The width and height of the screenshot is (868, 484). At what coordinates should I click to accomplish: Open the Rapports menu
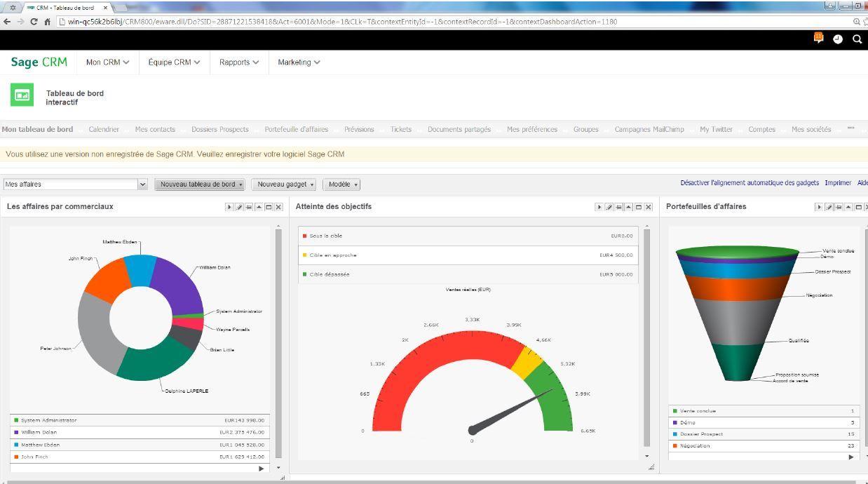(x=238, y=62)
